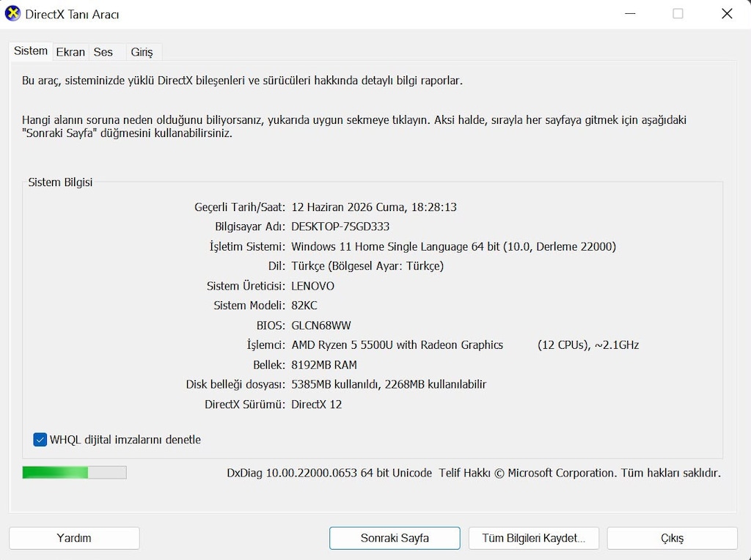Click the green progress bar
This screenshot has height=560, width=751.
(74, 473)
